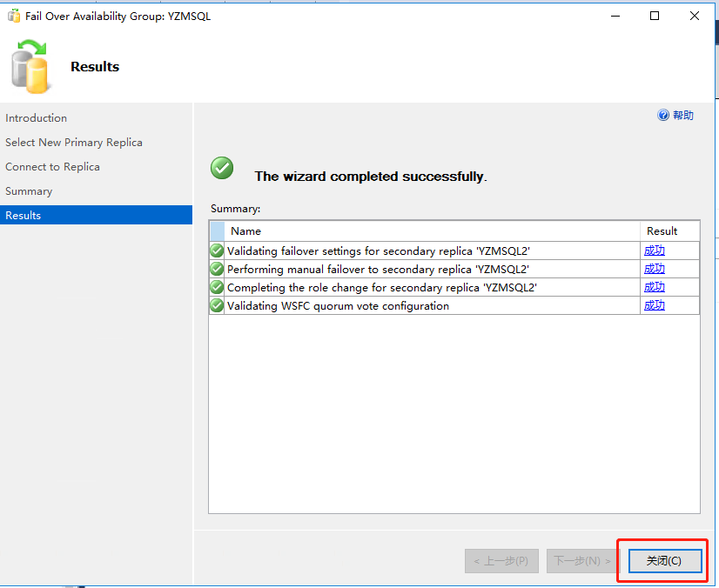Screen dimensions: 719x588
Task: Click the green check beside Completing role change
Action: click(217, 287)
